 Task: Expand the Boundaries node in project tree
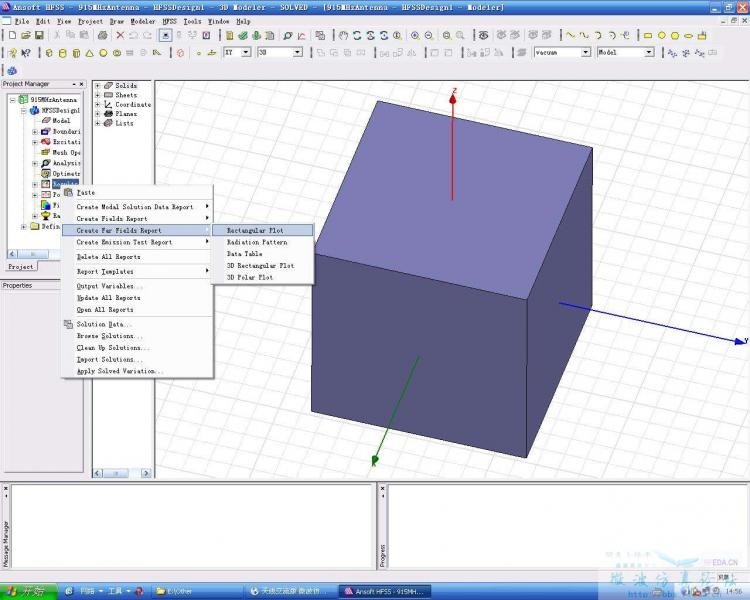point(35,131)
